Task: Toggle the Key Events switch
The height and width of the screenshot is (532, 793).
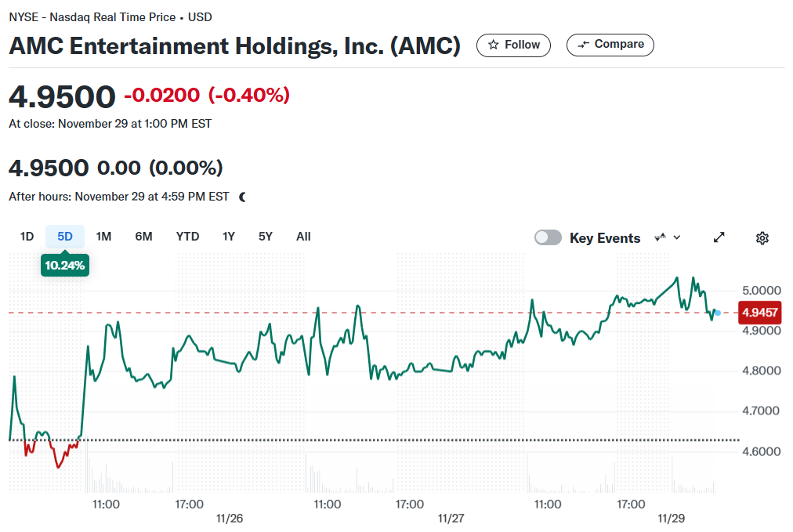Action: (548, 237)
